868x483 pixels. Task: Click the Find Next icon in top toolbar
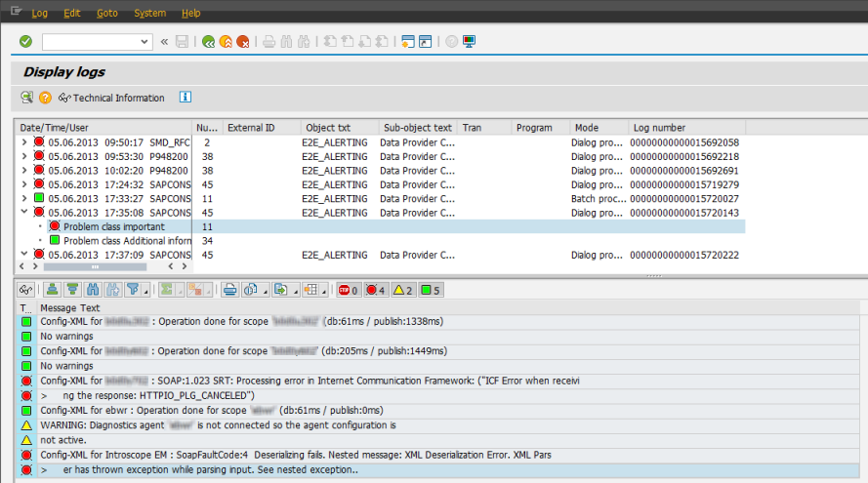tap(304, 42)
